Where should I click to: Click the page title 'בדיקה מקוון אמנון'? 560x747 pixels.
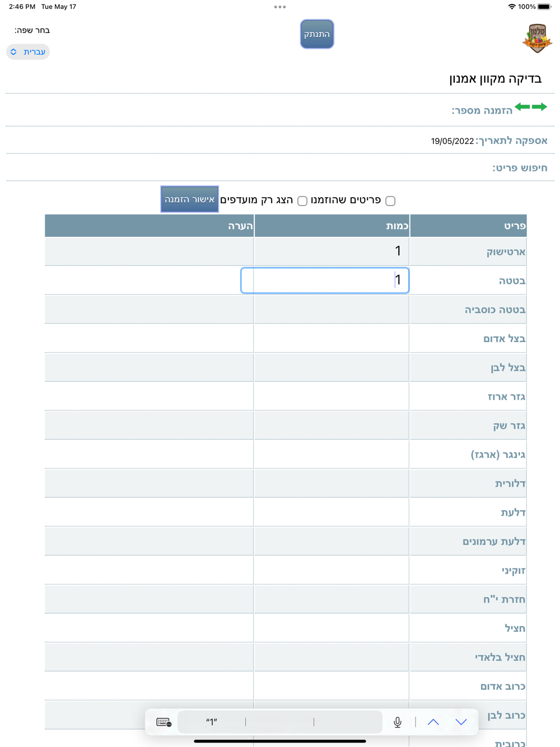click(x=496, y=78)
